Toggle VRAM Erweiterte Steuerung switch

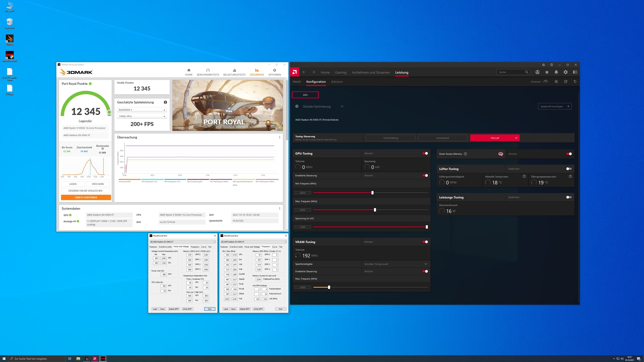click(x=425, y=271)
